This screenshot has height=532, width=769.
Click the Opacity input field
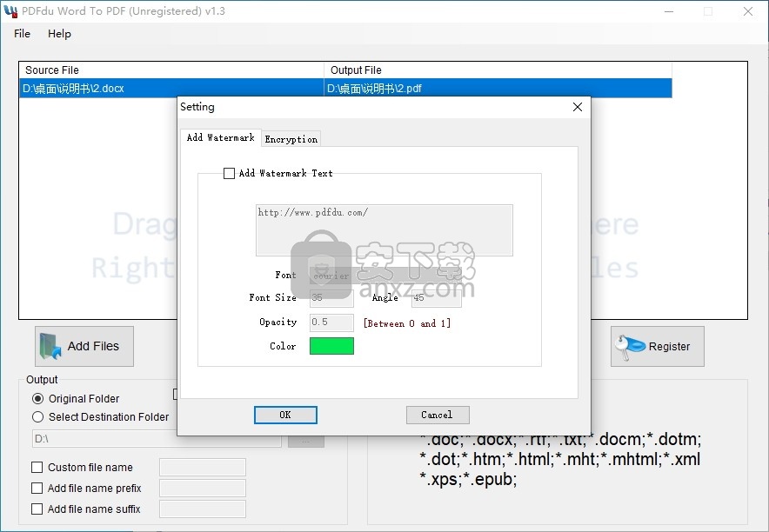pyautogui.click(x=331, y=323)
